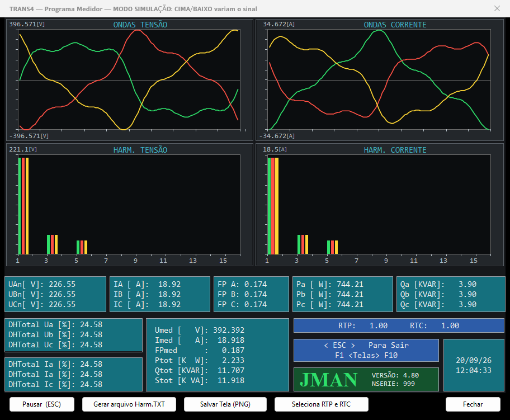Image resolution: width=510 pixels, height=420 pixels.
Task: Click the FP B: 0.174 power factor
Action: [242, 294]
